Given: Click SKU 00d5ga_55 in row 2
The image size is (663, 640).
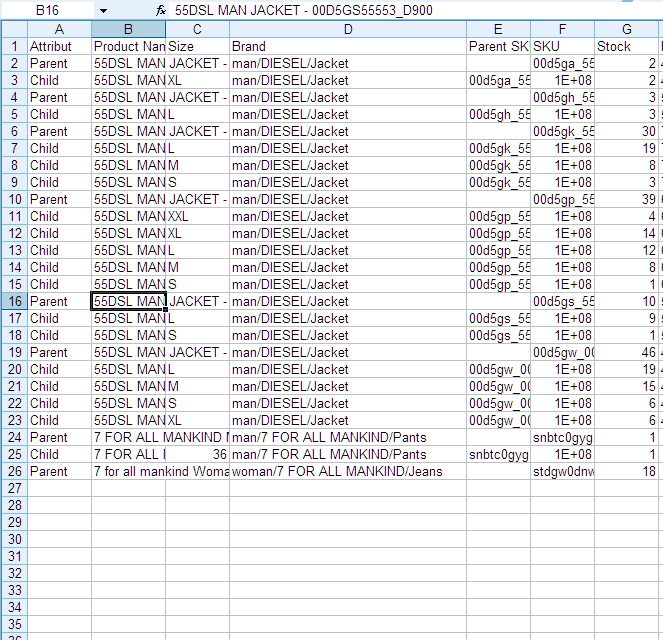Looking at the screenshot, I should [x=562, y=63].
